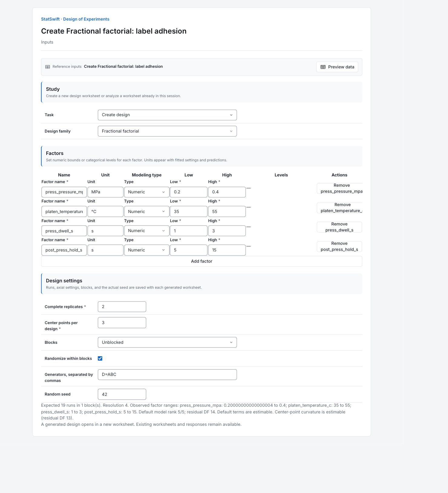Open the Design family dropdown
The height and width of the screenshot is (493, 448).
coord(167,131)
